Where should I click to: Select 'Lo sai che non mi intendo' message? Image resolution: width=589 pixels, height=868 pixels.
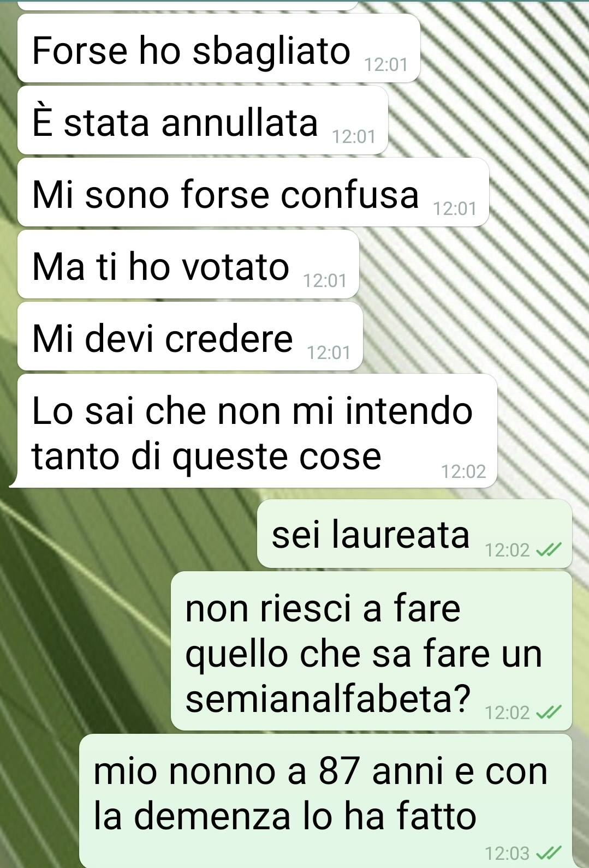click(x=257, y=430)
